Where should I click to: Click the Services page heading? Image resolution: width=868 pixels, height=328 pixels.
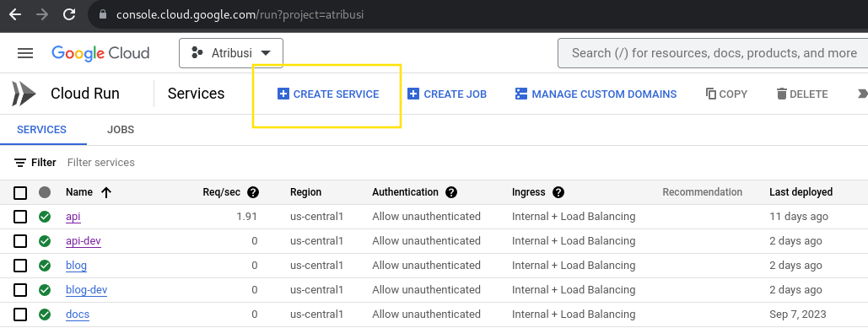pos(196,94)
